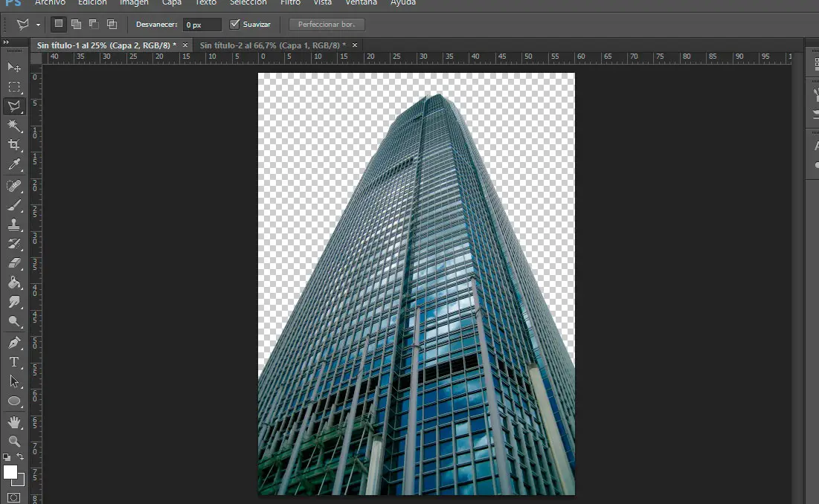
Task: Select the Magic Wand tool
Action: point(14,126)
